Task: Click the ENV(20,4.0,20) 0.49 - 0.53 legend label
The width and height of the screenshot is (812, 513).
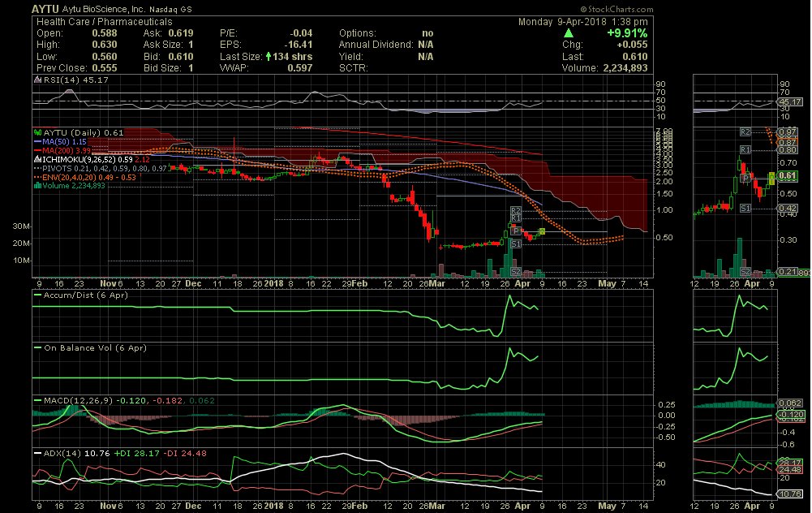Action: [89, 177]
